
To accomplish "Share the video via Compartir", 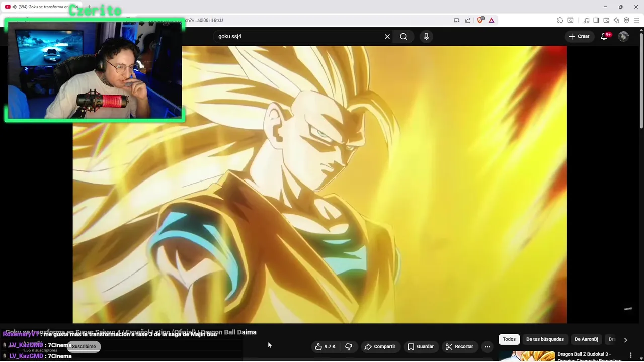I will click(x=380, y=346).
